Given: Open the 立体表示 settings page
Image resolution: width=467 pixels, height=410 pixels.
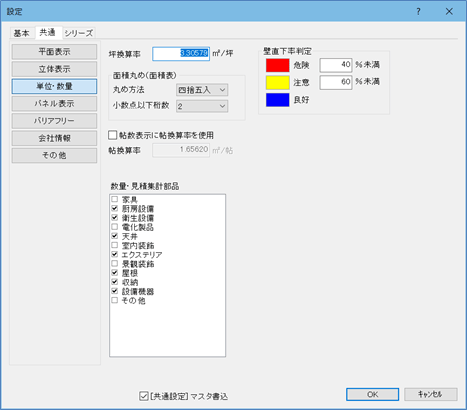Looking at the screenshot, I should coord(54,69).
